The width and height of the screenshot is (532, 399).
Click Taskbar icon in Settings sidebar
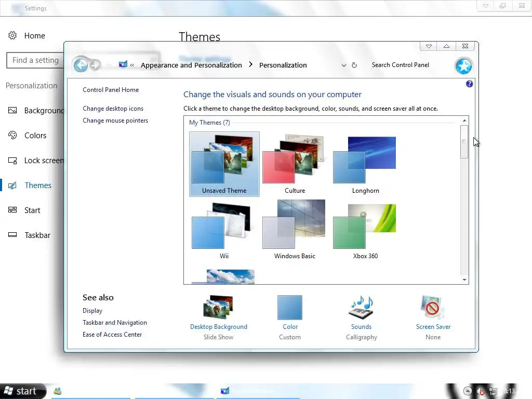pyautogui.click(x=12, y=235)
